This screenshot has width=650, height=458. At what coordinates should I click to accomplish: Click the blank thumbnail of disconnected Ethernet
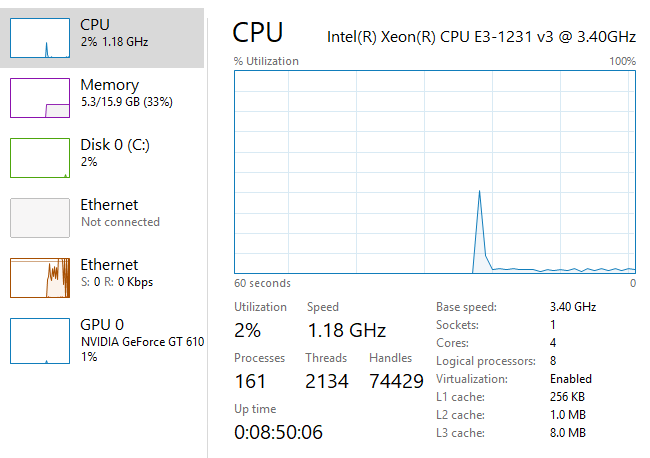[x=40, y=217]
